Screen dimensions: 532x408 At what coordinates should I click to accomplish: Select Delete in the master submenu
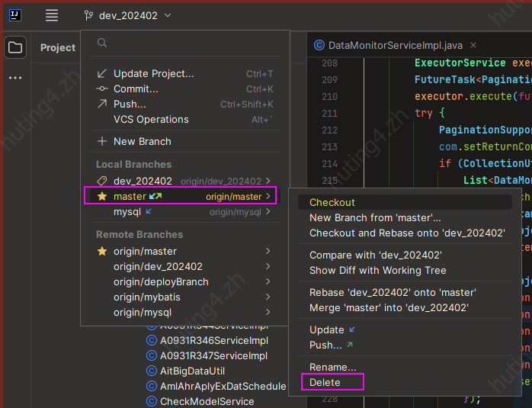(x=405, y=382)
